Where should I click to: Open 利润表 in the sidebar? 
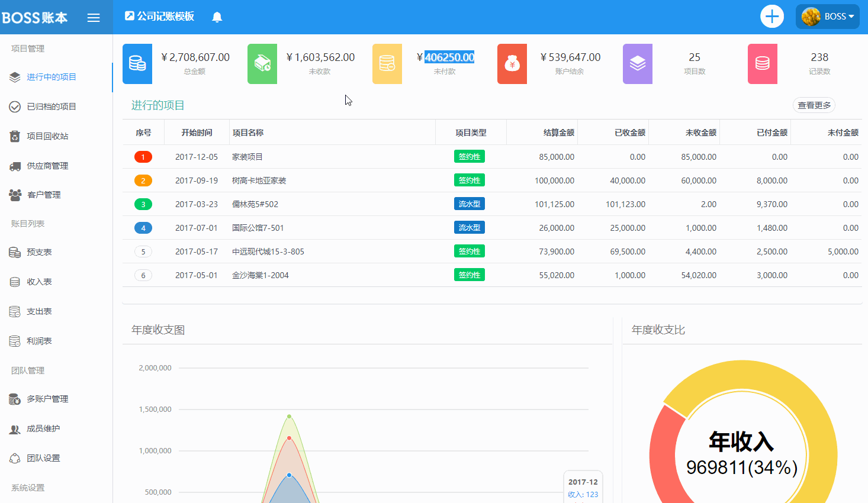[x=39, y=341]
